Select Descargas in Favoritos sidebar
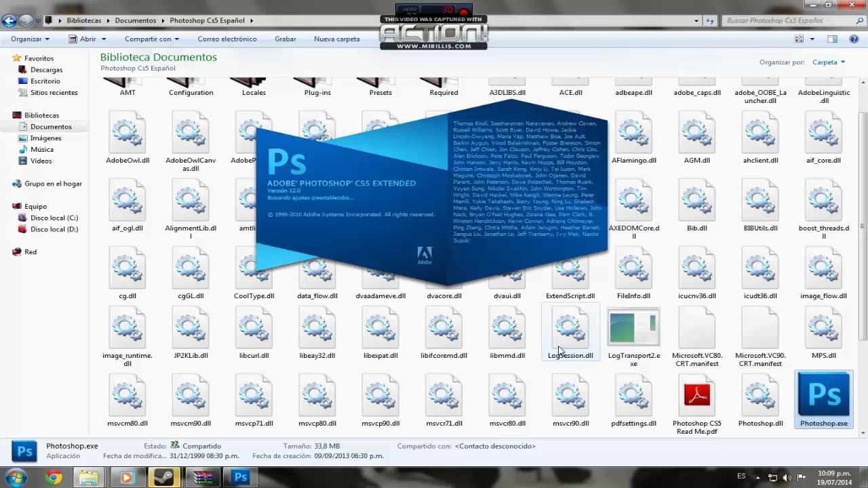The width and height of the screenshot is (868, 488). click(46, 70)
